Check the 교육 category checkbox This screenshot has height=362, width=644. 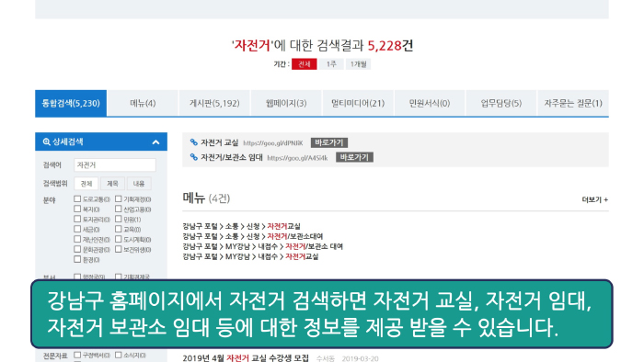pyautogui.click(x=119, y=229)
